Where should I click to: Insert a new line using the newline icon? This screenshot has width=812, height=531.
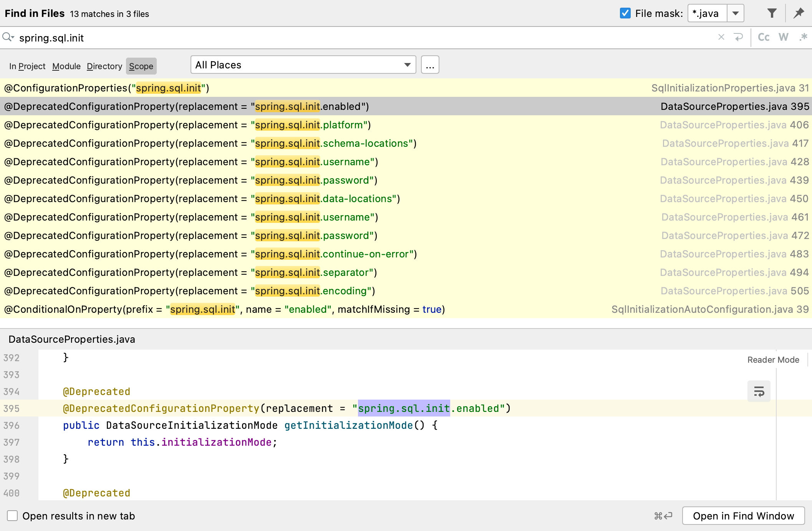[739, 37]
